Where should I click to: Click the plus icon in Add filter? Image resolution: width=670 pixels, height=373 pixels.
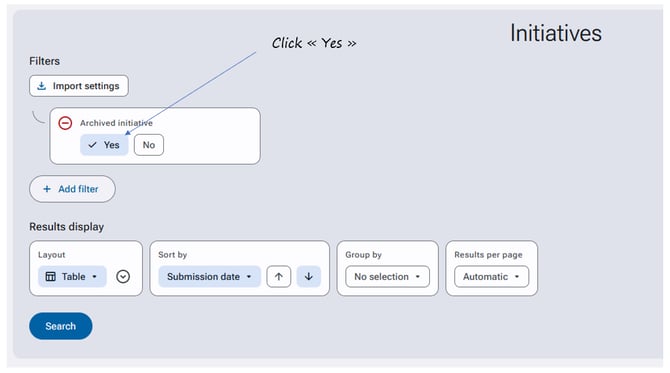click(47, 189)
